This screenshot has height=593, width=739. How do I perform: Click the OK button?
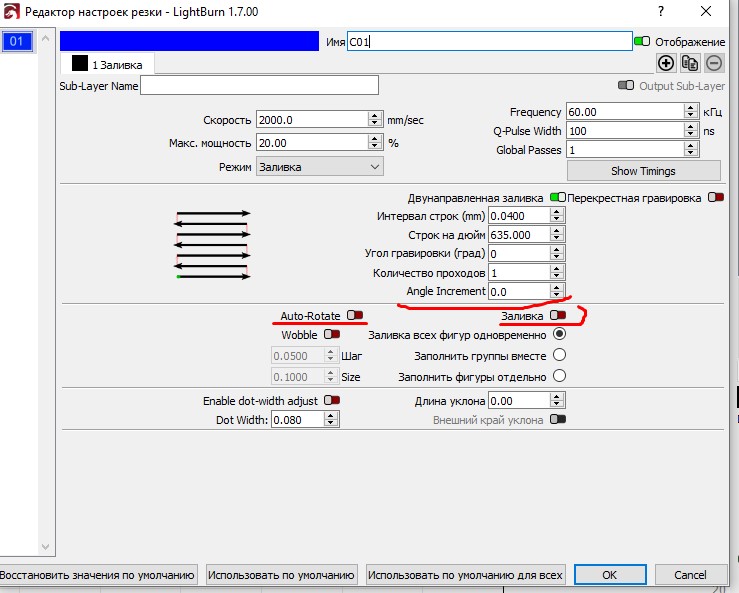click(x=609, y=575)
